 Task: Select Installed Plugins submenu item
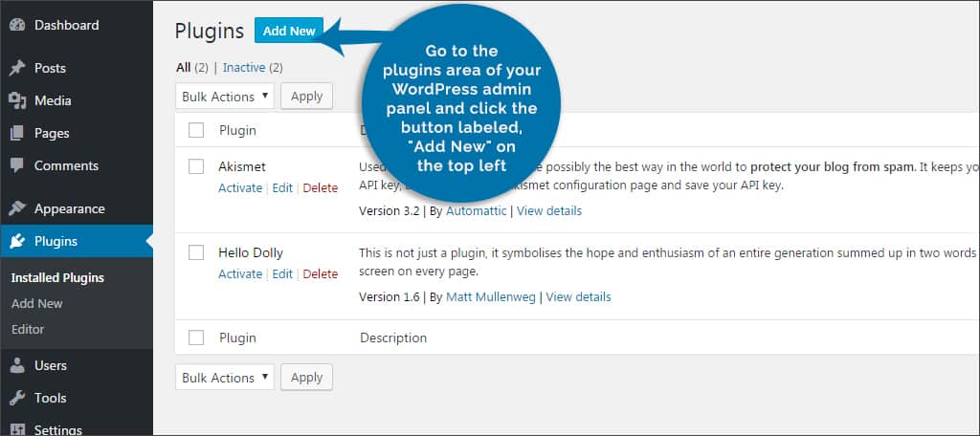pos(57,278)
